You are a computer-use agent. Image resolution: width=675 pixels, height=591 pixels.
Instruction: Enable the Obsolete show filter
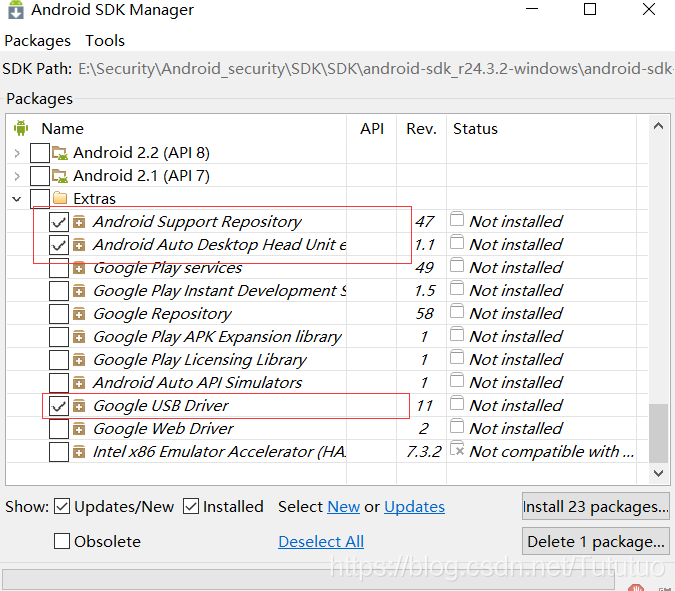[62, 541]
